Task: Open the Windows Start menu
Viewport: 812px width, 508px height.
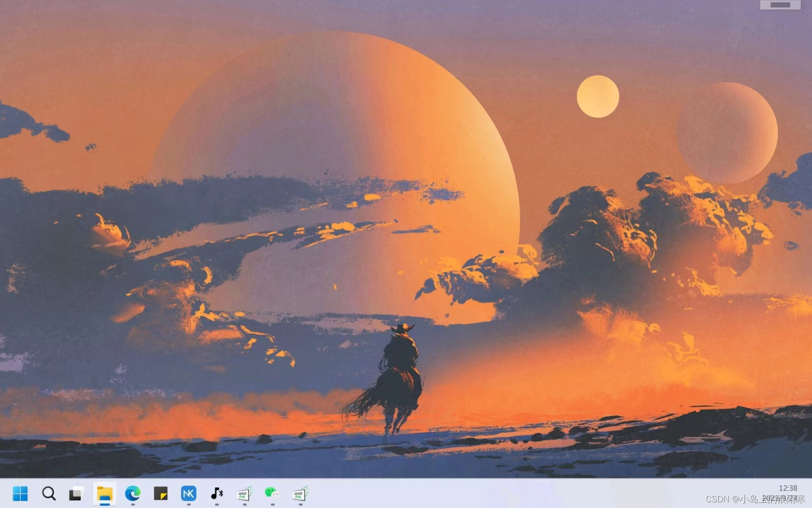Action: 20,493
